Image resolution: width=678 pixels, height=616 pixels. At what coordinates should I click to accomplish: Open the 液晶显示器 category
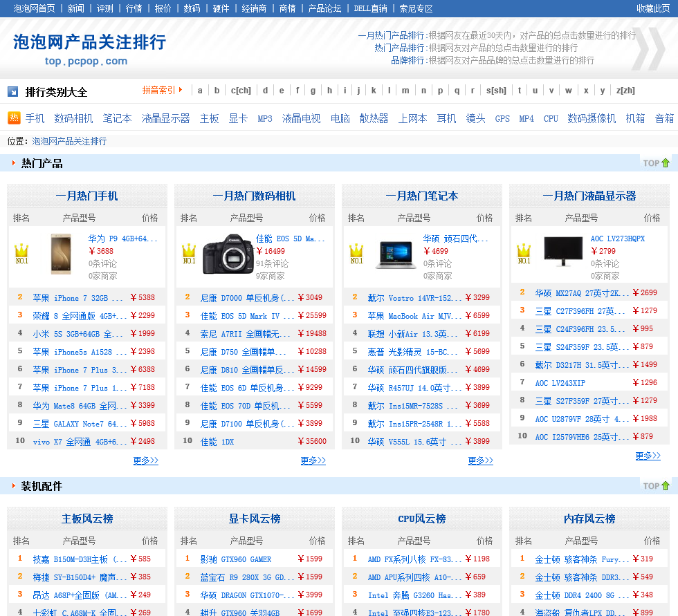click(165, 118)
